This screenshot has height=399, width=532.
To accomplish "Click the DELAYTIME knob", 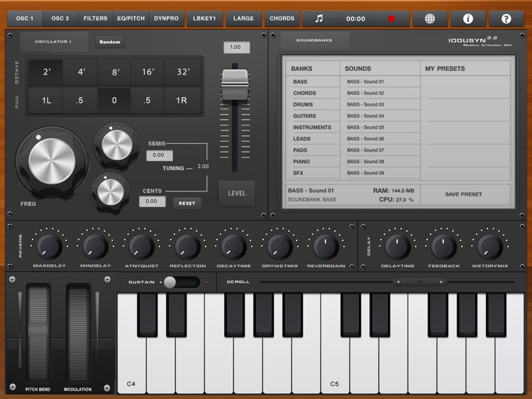I will [397, 247].
